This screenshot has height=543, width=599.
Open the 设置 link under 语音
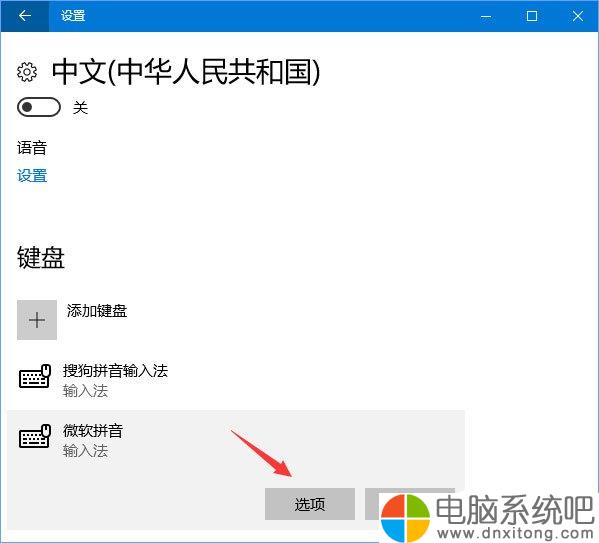pos(32,176)
